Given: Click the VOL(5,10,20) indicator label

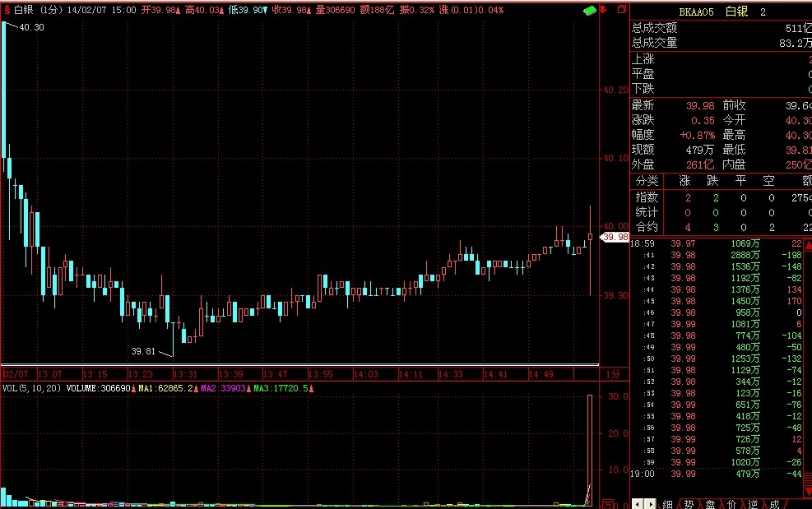Looking at the screenshot, I should pyautogui.click(x=31, y=387).
